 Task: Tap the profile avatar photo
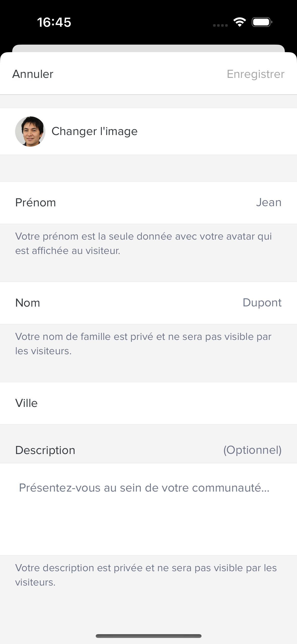(x=30, y=132)
